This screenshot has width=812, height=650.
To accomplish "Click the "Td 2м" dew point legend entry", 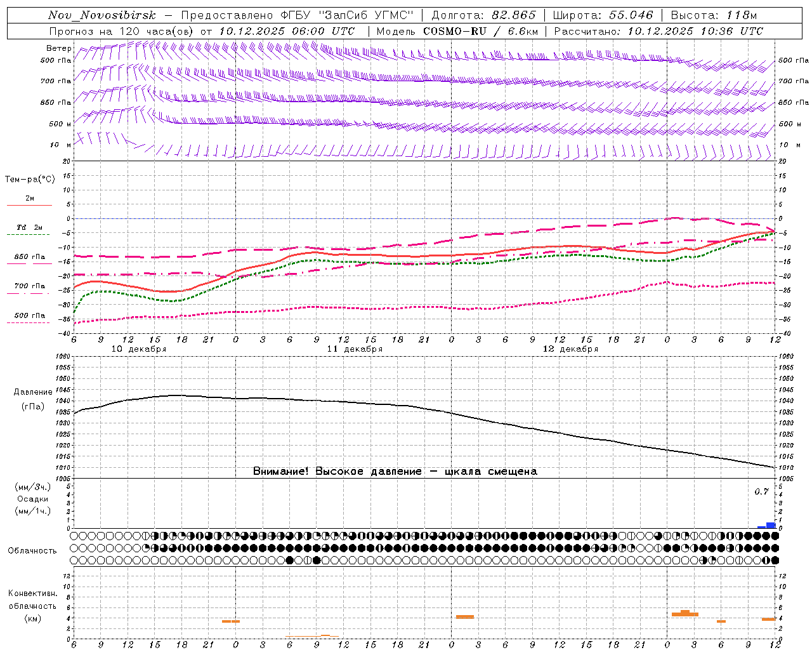I will tap(30, 227).
